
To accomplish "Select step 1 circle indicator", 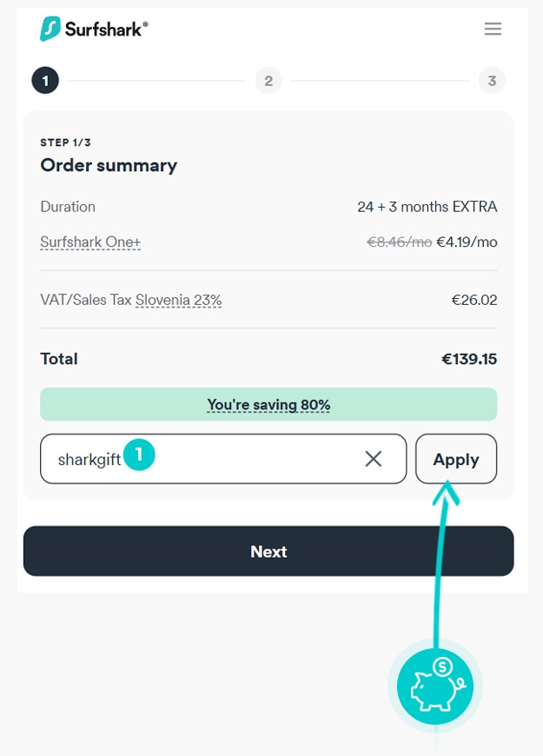I will 45,82.
